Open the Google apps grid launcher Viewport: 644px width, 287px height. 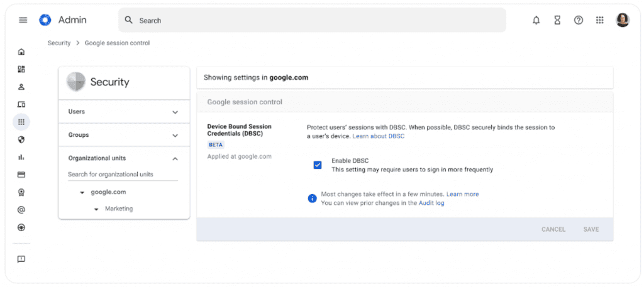point(599,20)
